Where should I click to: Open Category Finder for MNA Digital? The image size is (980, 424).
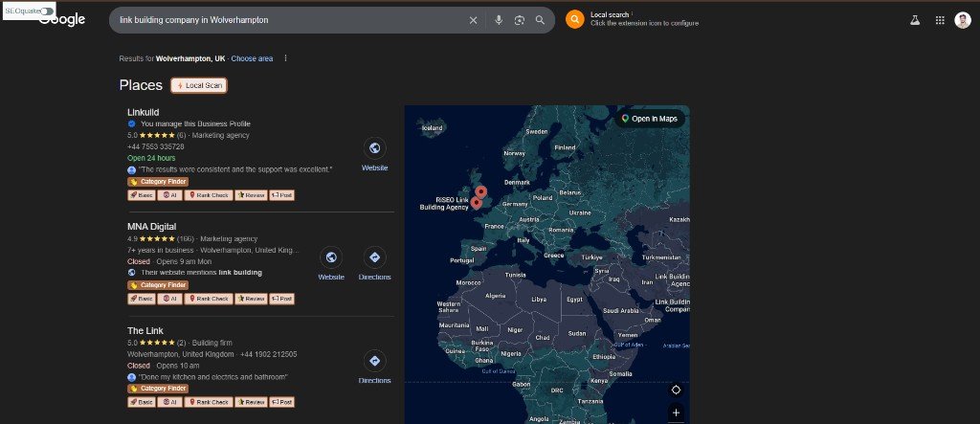pyautogui.click(x=158, y=285)
